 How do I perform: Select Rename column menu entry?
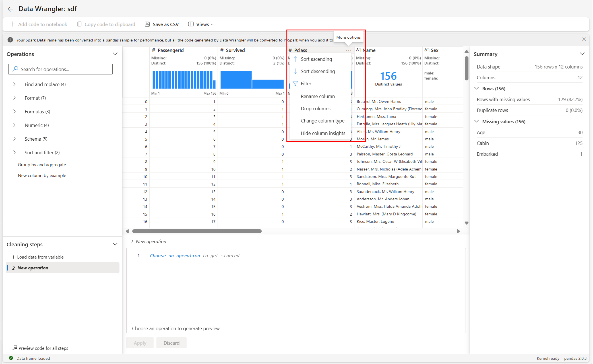click(x=318, y=96)
